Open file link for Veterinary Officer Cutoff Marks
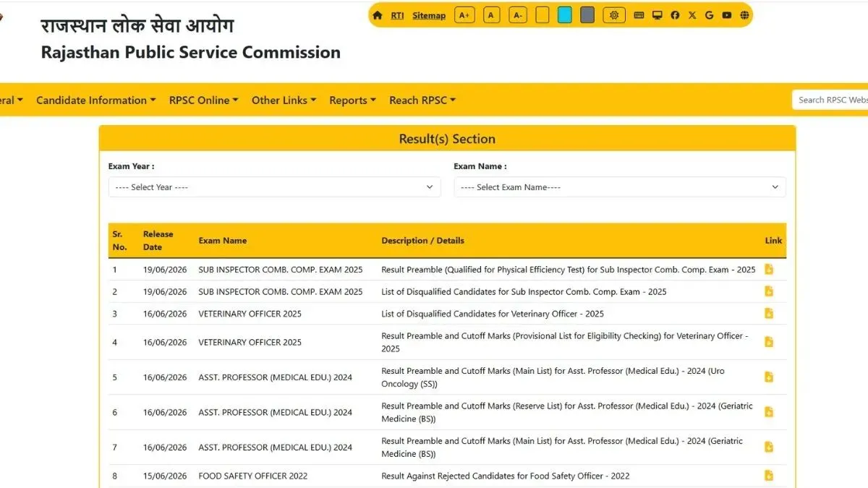This screenshot has height=488, width=868. 769,342
